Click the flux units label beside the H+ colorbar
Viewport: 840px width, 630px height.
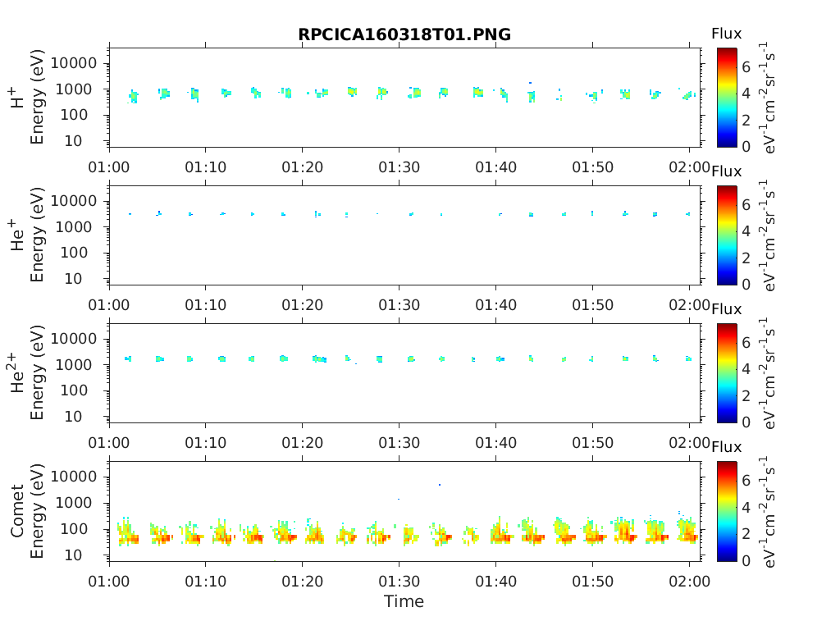[768, 98]
